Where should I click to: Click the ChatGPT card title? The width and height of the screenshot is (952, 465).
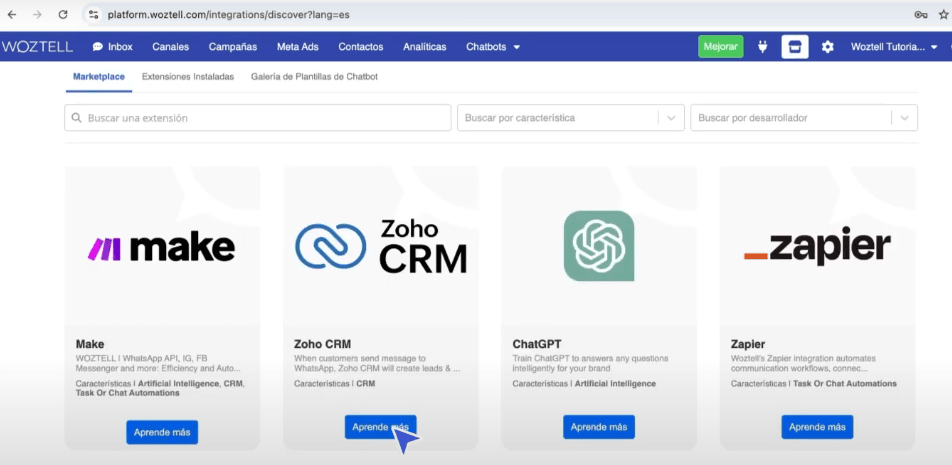point(537,344)
